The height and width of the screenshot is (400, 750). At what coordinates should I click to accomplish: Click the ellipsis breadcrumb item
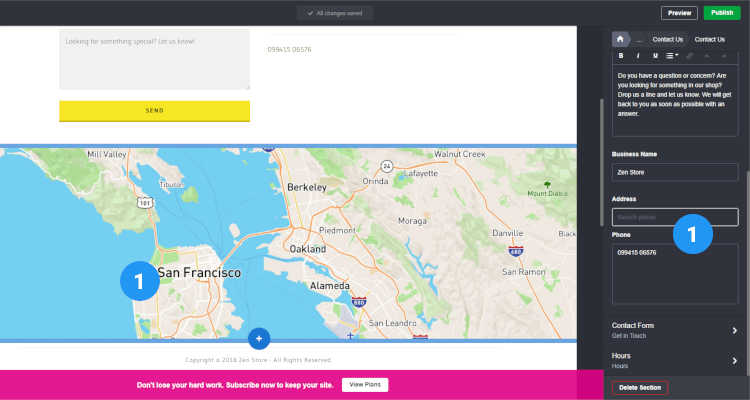[x=639, y=39]
